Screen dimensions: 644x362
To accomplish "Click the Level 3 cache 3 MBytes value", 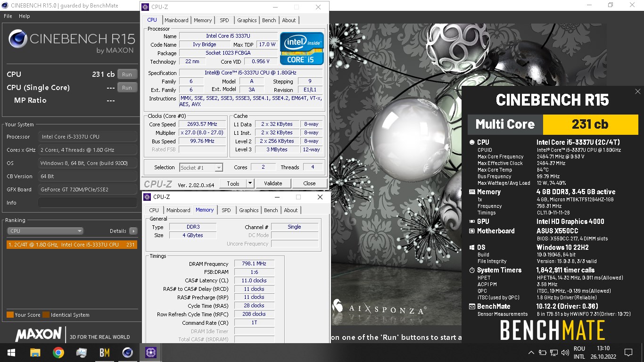I will (277, 149).
